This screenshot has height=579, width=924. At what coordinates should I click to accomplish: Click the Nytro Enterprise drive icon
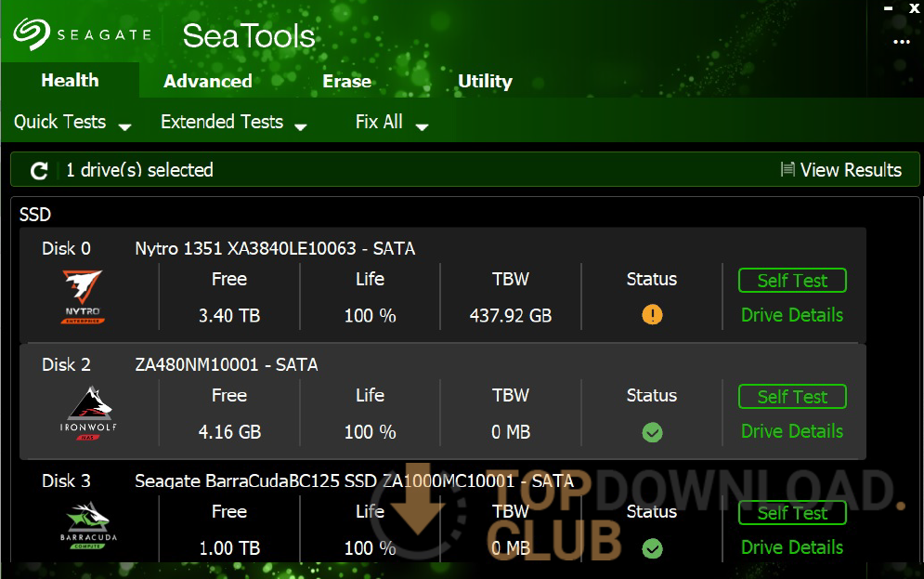coord(83,296)
